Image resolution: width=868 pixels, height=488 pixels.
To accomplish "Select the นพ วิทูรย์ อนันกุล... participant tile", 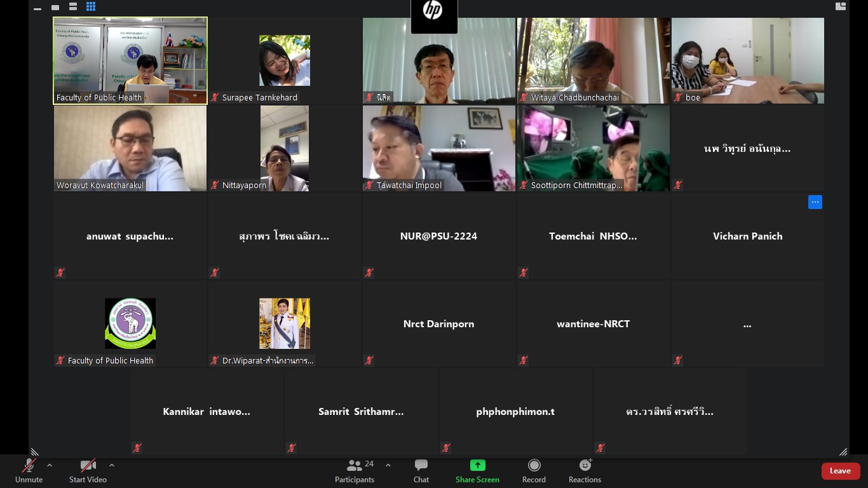I will tap(747, 148).
